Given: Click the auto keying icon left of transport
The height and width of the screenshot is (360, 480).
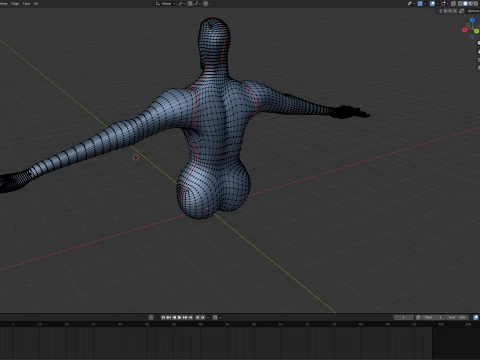Looking at the screenshot, I should click(151, 317).
